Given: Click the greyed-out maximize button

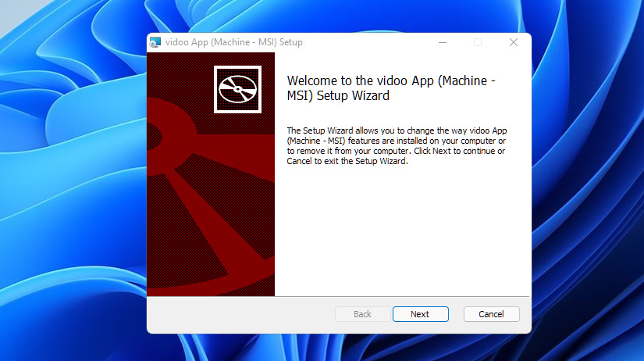Looking at the screenshot, I should 478,42.
